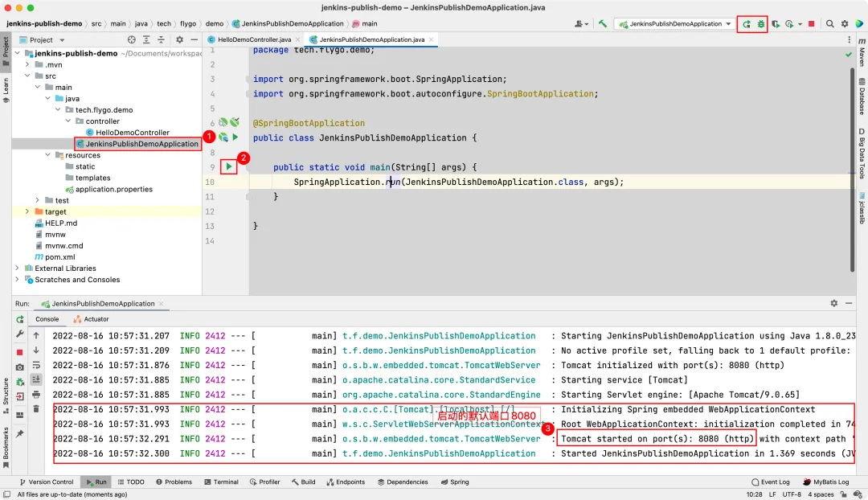Screen dimensions: 868x500
Task: Open the Version Control tab
Action: coord(46,482)
